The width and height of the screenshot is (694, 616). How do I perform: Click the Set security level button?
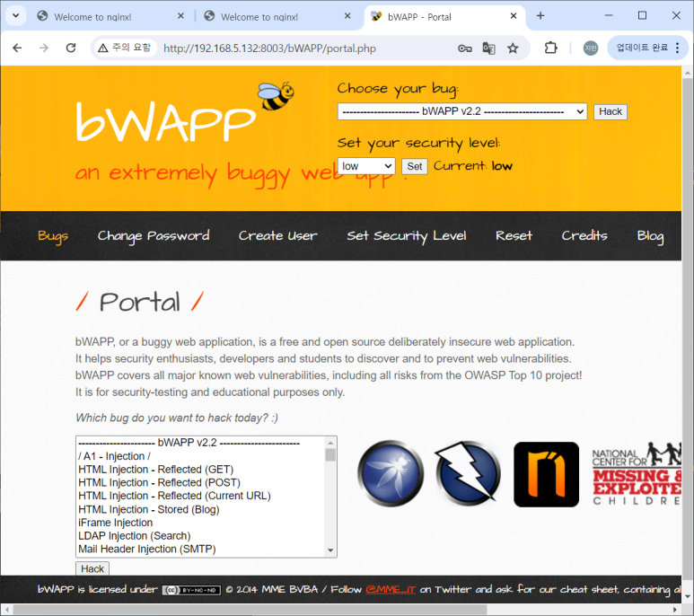414,166
